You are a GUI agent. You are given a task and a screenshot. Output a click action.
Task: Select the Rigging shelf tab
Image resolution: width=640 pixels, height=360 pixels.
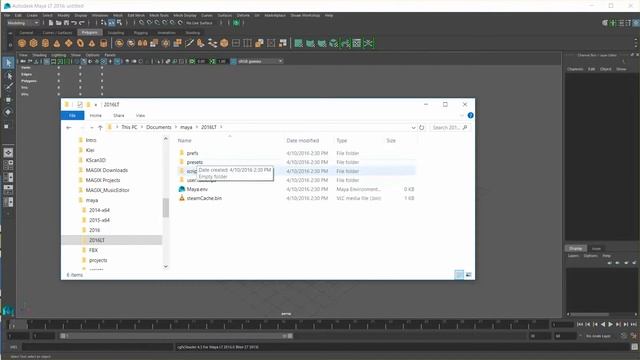coord(141,33)
